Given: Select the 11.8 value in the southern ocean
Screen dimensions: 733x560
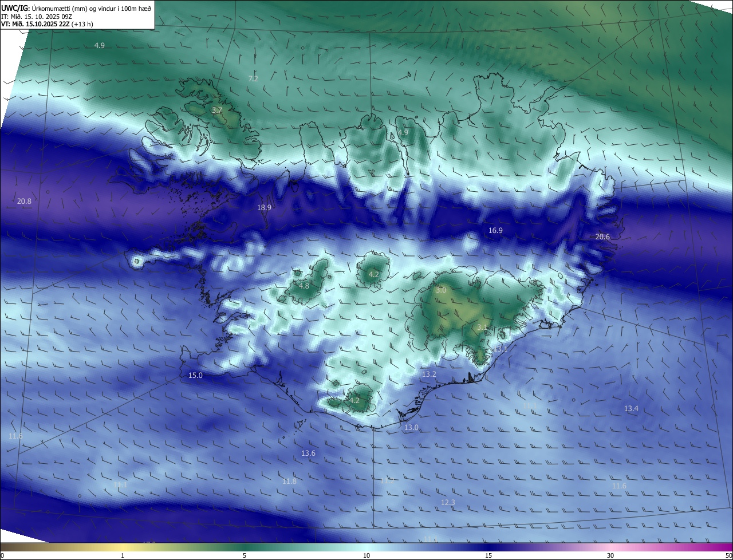Looking at the screenshot, I should [290, 481].
